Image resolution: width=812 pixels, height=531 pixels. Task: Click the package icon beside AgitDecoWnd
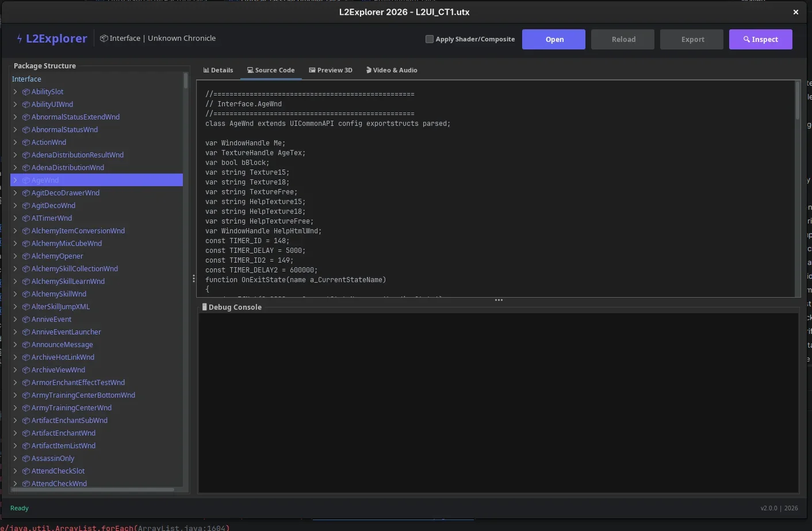(26, 206)
